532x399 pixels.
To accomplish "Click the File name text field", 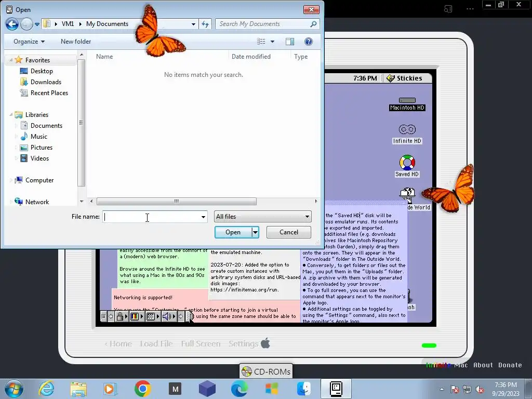I will click(151, 217).
